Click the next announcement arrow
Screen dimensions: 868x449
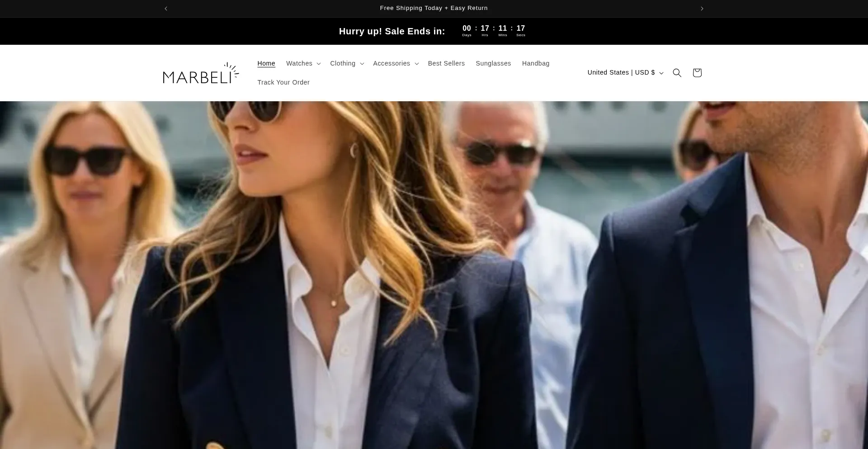[702, 9]
